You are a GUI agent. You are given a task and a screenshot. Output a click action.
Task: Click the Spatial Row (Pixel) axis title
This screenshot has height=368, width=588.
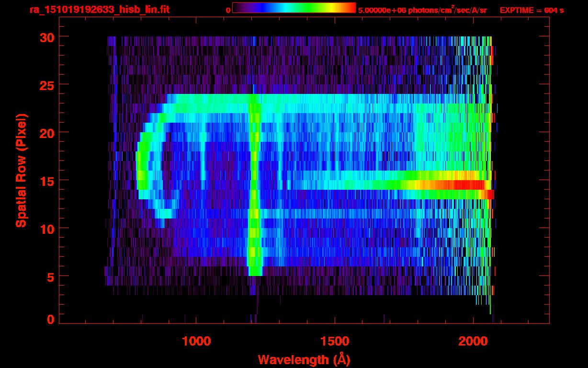(x=21, y=170)
